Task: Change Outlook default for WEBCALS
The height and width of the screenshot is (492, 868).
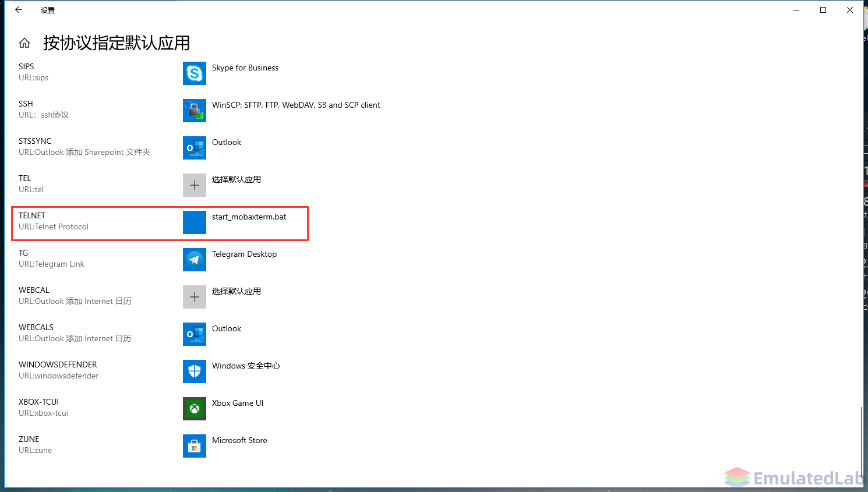Action: tap(227, 328)
